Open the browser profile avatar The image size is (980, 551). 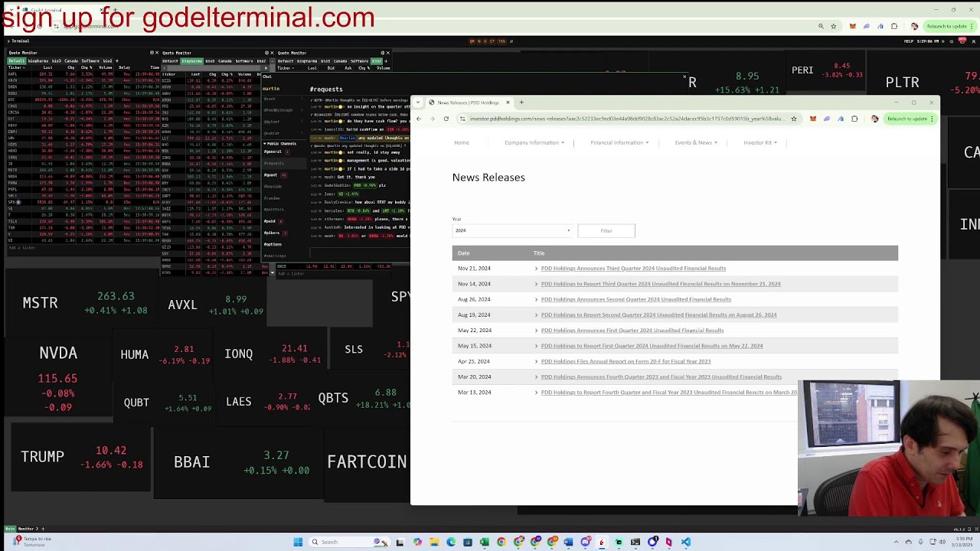[x=875, y=119]
